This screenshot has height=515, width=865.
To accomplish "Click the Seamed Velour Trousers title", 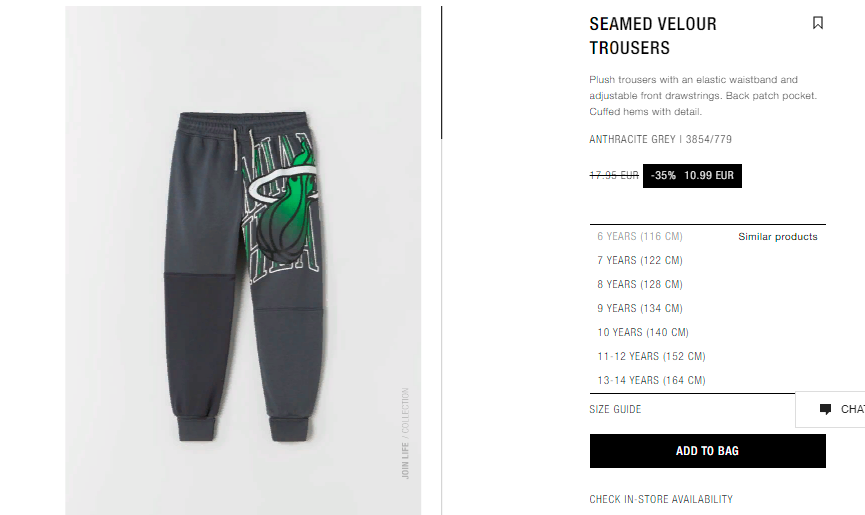I will tap(653, 36).
